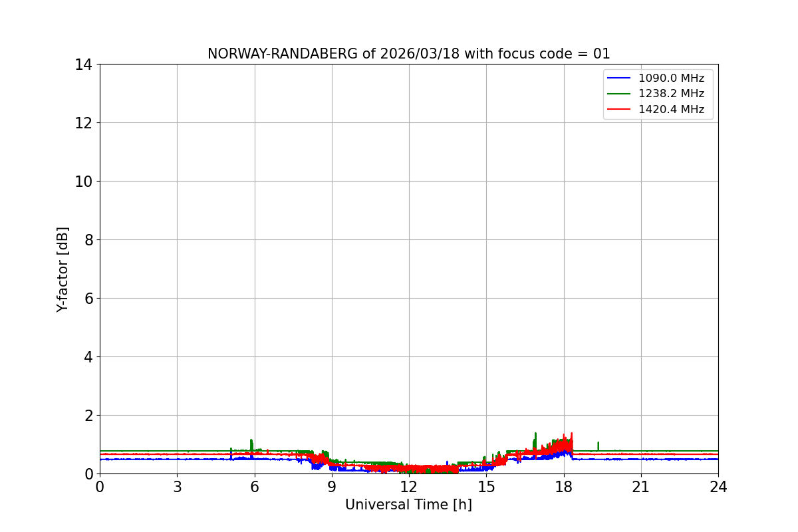Screen dimensions: 798x532
Task: Click the x-axis tick label 15
Action: click(486, 487)
